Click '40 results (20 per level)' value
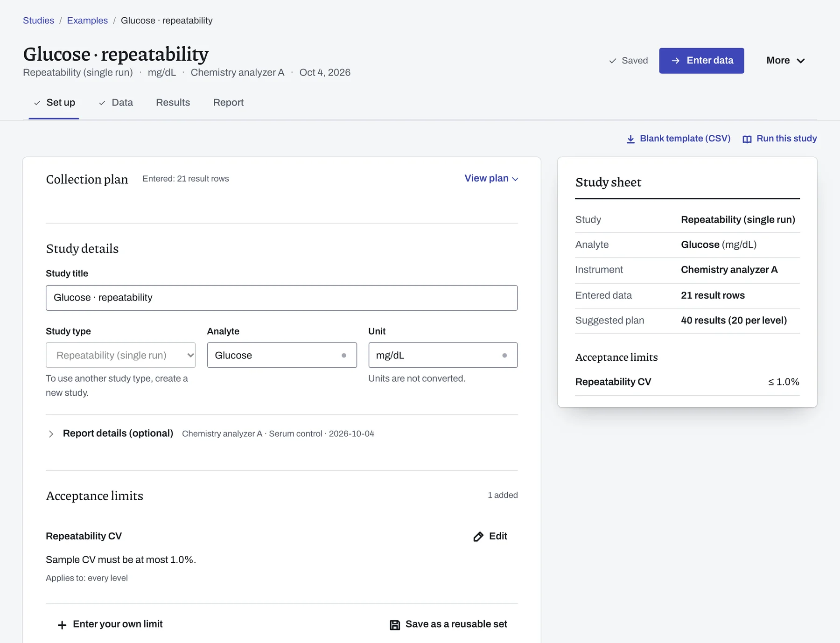 click(x=734, y=320)
